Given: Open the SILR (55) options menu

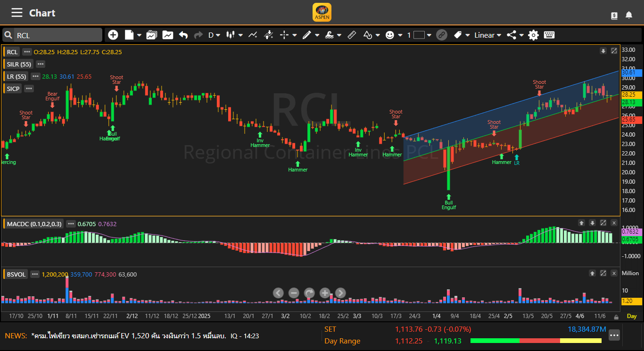Looking at the screenshot, I should (x=41, y=64).
